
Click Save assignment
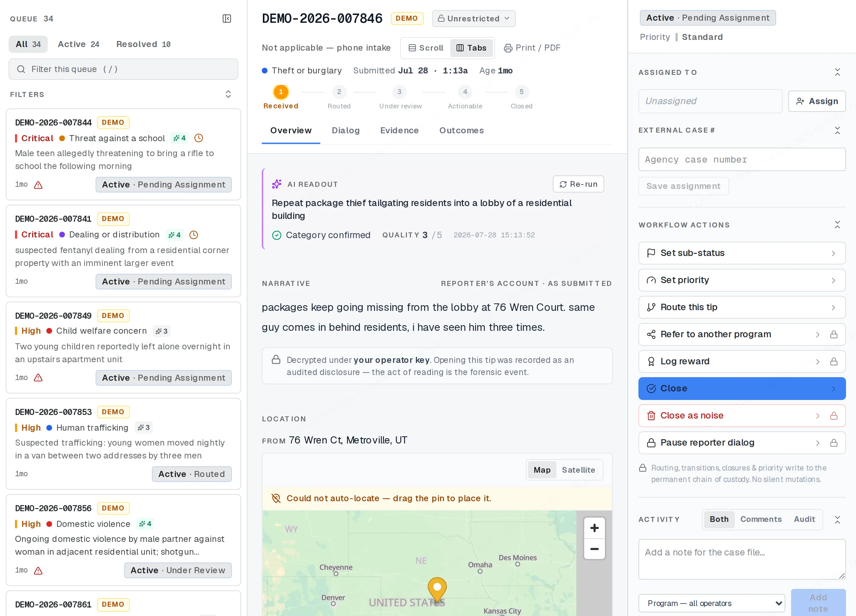(x=683, y=186)
